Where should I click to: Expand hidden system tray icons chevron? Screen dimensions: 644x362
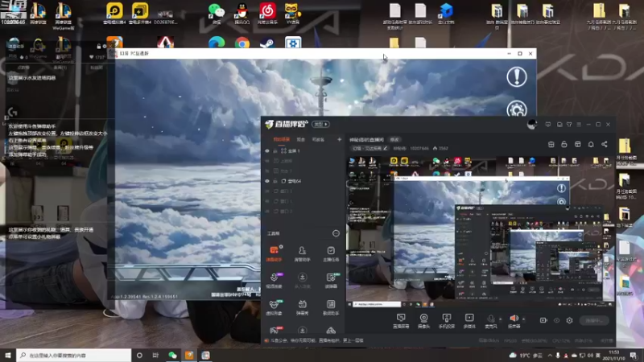coord(550,356)
